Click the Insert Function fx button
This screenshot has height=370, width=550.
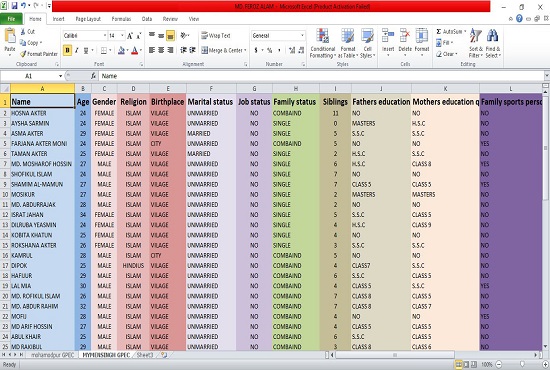click(93, 76)
